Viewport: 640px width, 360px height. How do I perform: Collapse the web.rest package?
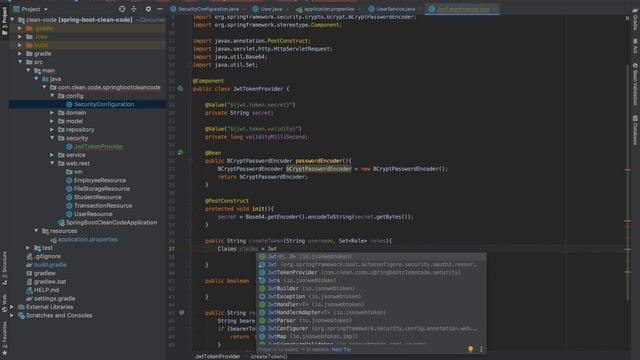[52, 163]
